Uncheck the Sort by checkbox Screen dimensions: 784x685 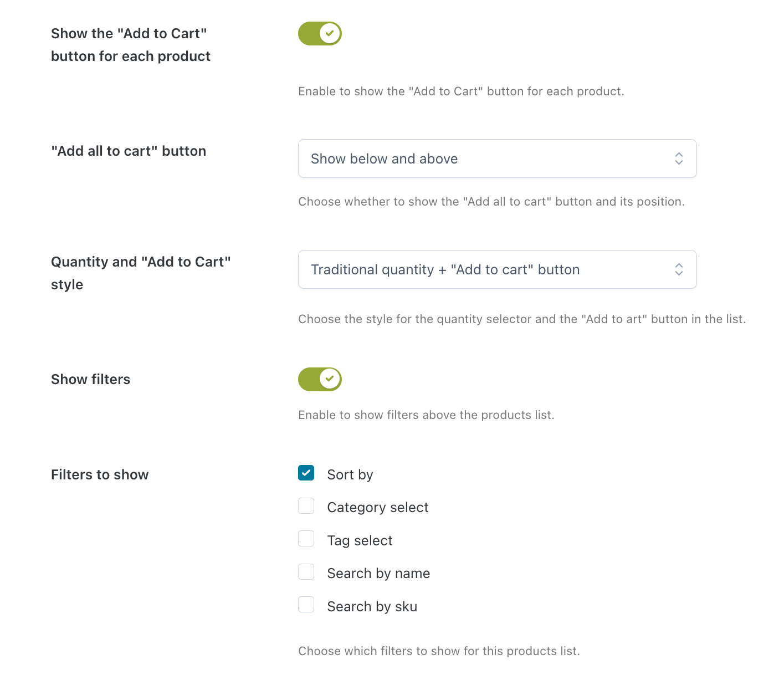pyautogui.click(x=306, y=473)
